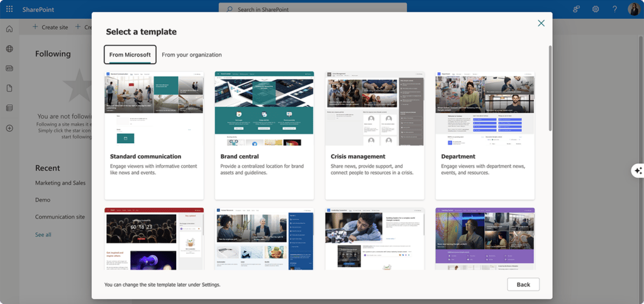Click the Home icon in left rail
The height and width of the screenshot is (304, 644).
9,29
